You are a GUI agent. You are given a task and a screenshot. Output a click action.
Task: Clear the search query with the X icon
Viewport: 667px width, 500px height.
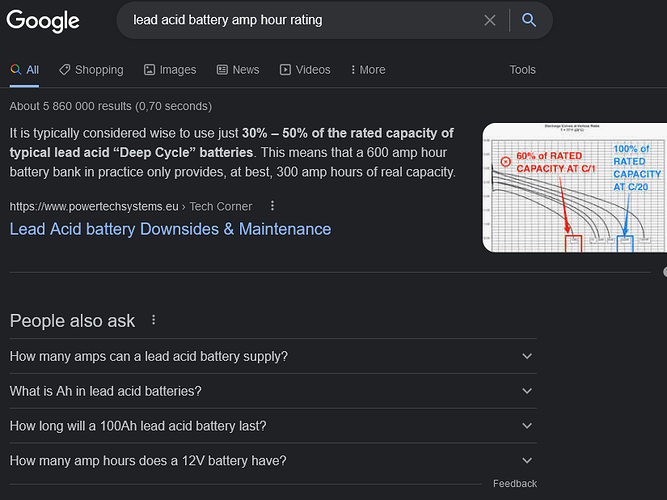pos(490,20)
